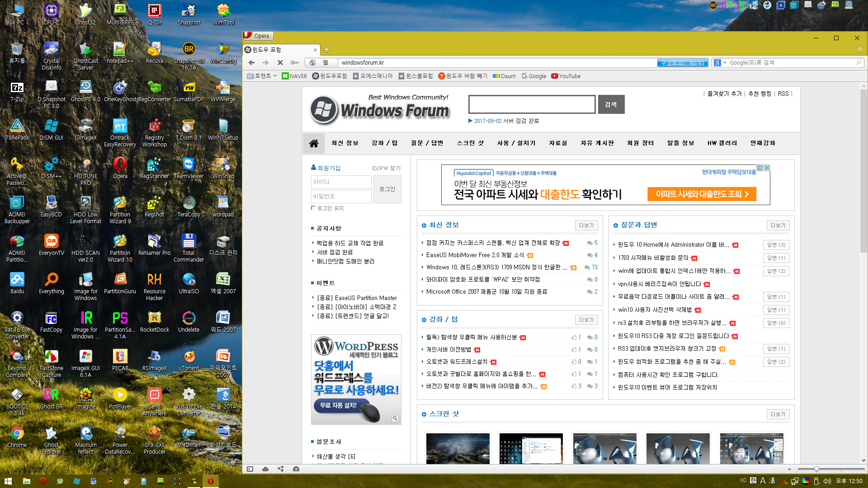Open the WordPress banner ad
This screenshot has height=488, width=868.
(356, 380)
